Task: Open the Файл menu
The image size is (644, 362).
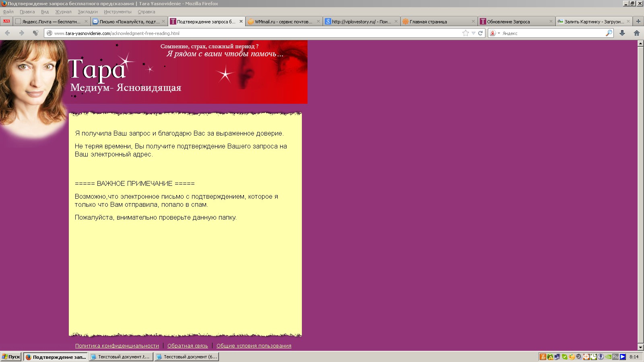Action: [x=8, y=12]
